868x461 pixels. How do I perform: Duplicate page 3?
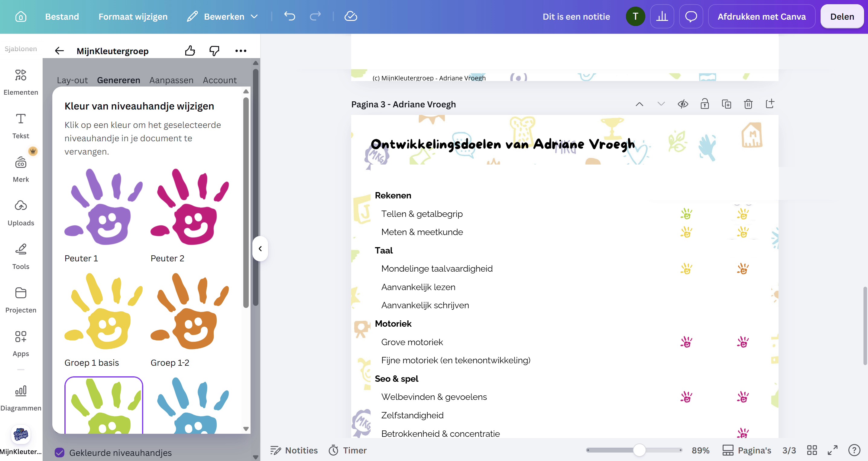[x=727, y=104]
